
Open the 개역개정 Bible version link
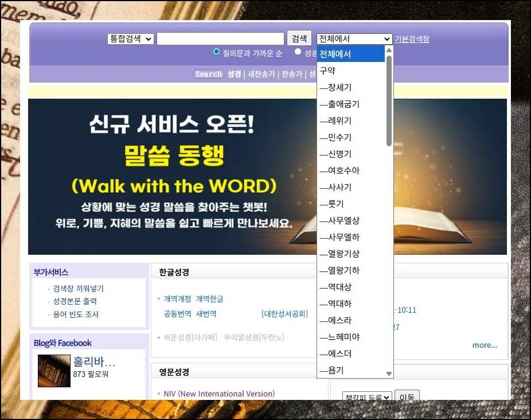tap(177, 299)
